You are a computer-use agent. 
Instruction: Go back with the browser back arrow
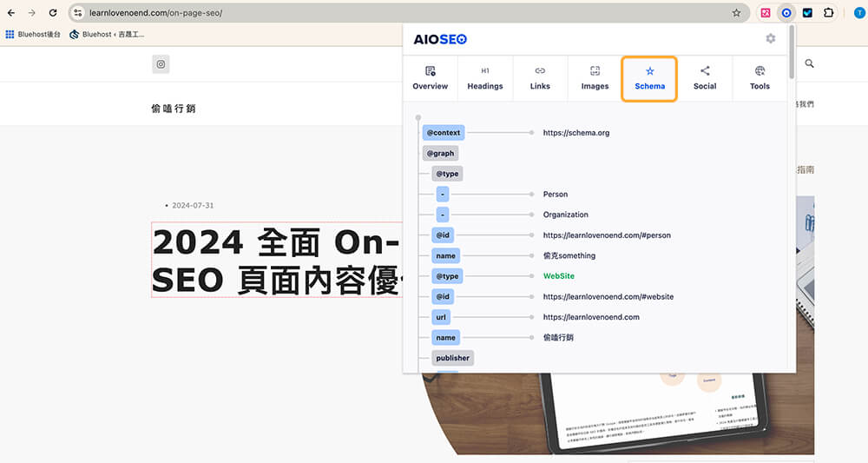tap(11, 13)
